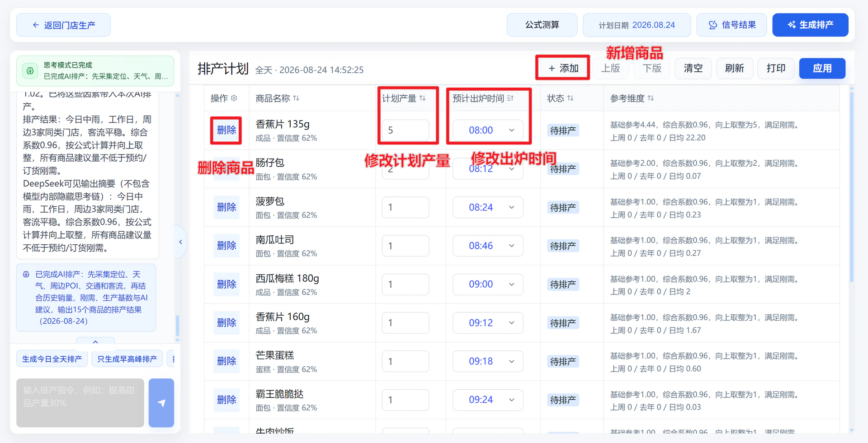Open the 08:24 time dropdown for 菠萝包

click(488, 207)
